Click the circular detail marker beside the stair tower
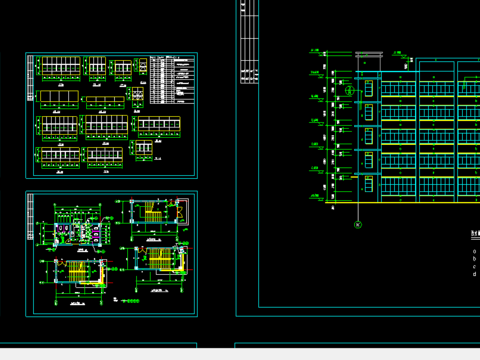Image resolution: width=480 pixels, height=360 pixels. [x=349, y=90]
